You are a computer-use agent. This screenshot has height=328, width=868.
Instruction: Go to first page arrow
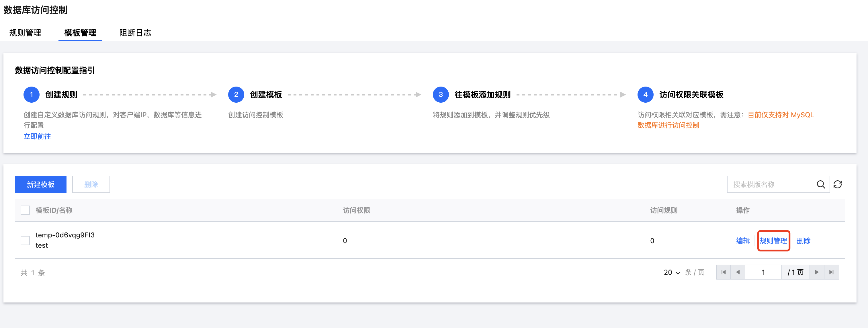pyautogui.click(x=724, y=272)
